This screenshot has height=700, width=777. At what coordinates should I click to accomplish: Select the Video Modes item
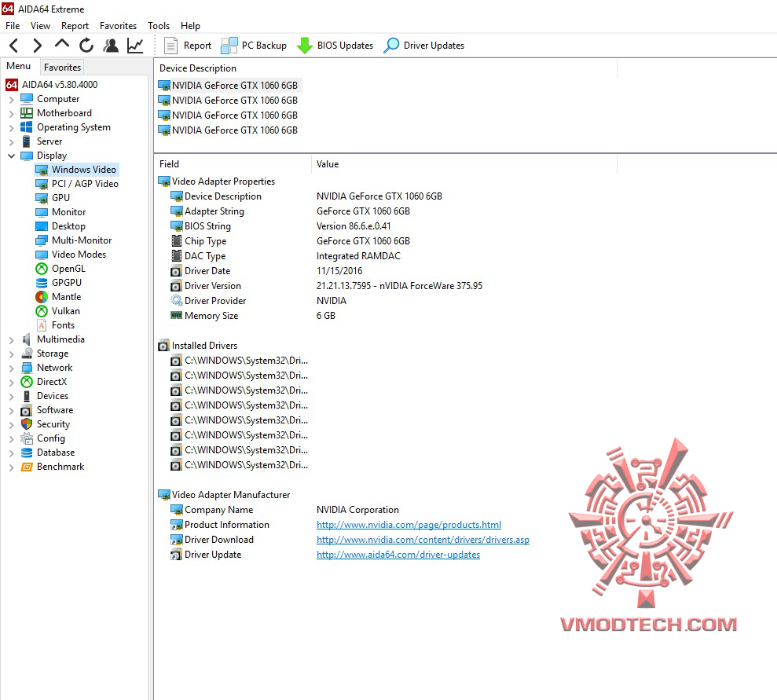79,254
